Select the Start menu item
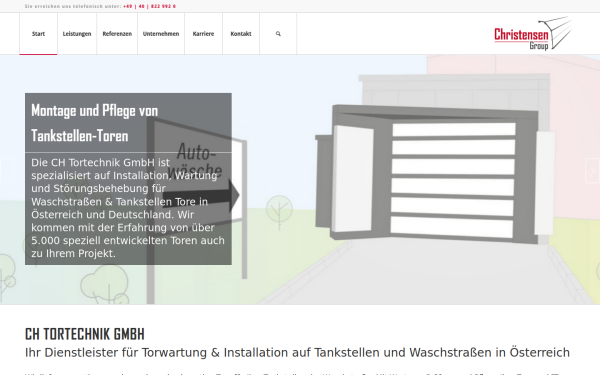 point(38,34)
